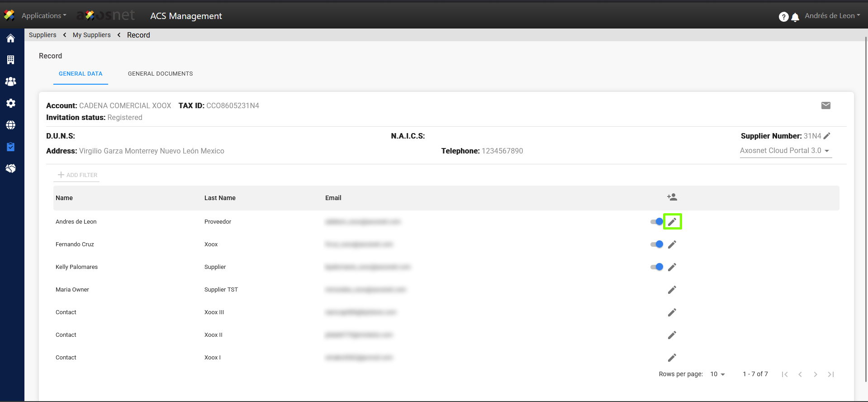The height and width of the screenshot is (402, 868).
Task: Open the users group sidebar icon
Action: pyautogui.click(x=11, y=81)
